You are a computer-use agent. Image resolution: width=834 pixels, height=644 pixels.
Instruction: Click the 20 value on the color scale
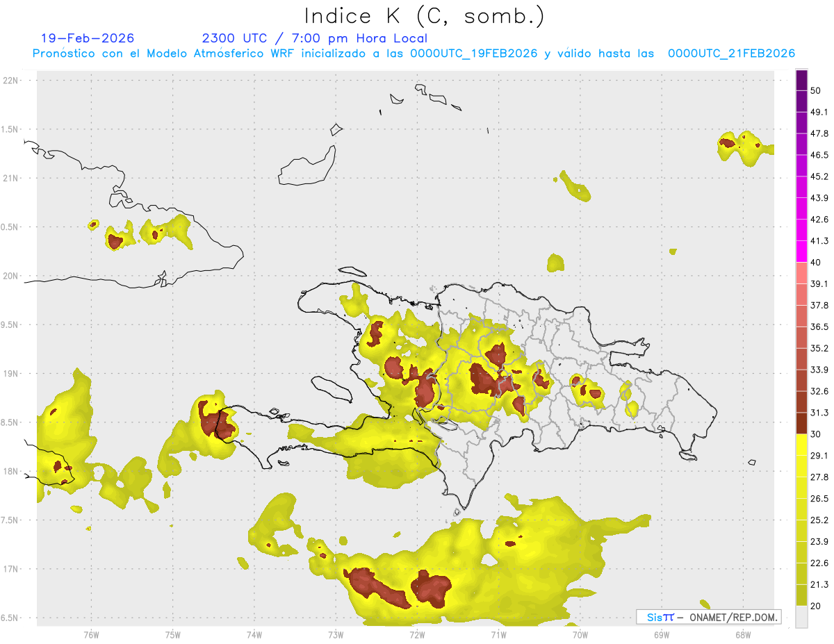[x=817, y=606]
